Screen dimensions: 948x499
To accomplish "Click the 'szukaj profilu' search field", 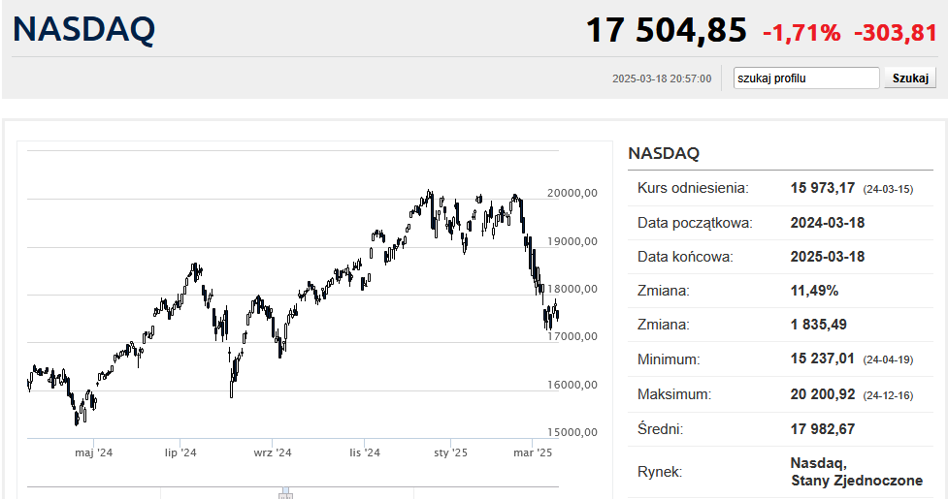I will tap(805, 78).
